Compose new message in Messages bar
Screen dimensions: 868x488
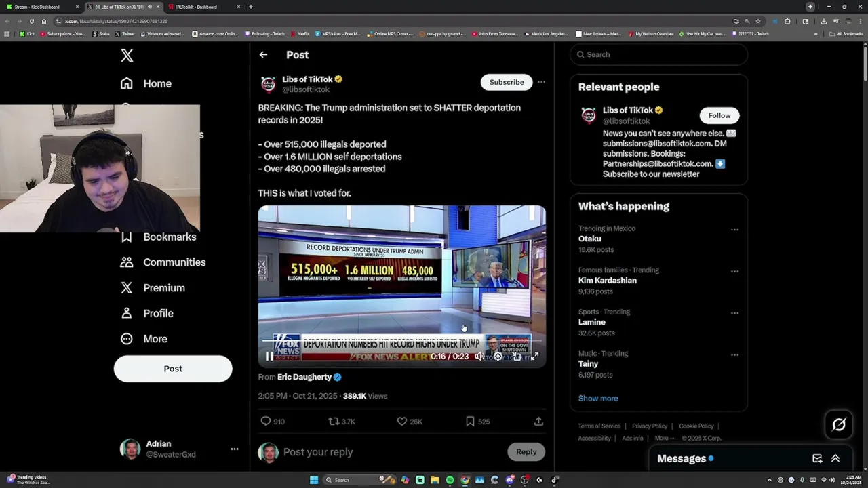click(x=817, y=458)
